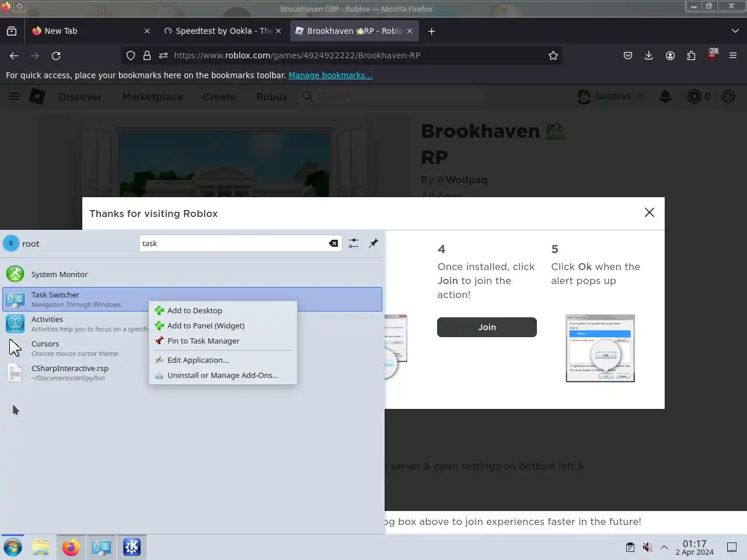Screen dimensions: 747x560
Task: Open clock showing 01:17
Action: [x=694, y=547]
